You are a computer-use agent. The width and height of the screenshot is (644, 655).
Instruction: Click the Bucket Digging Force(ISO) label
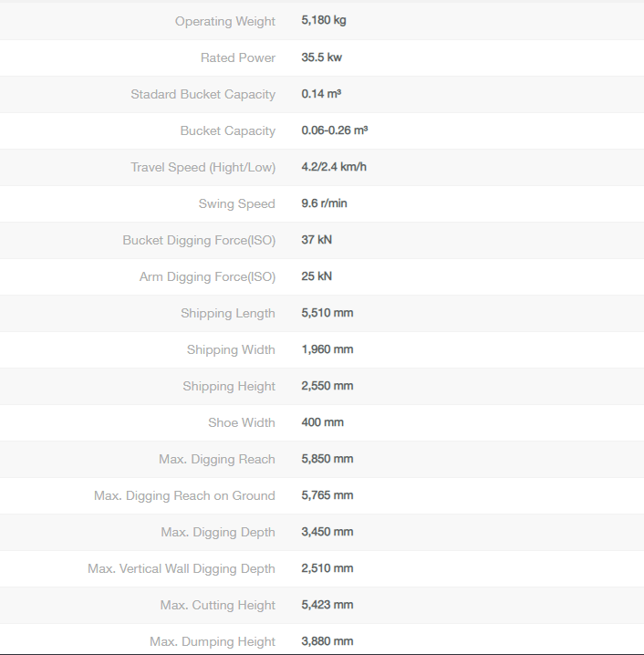coord(199,241)
